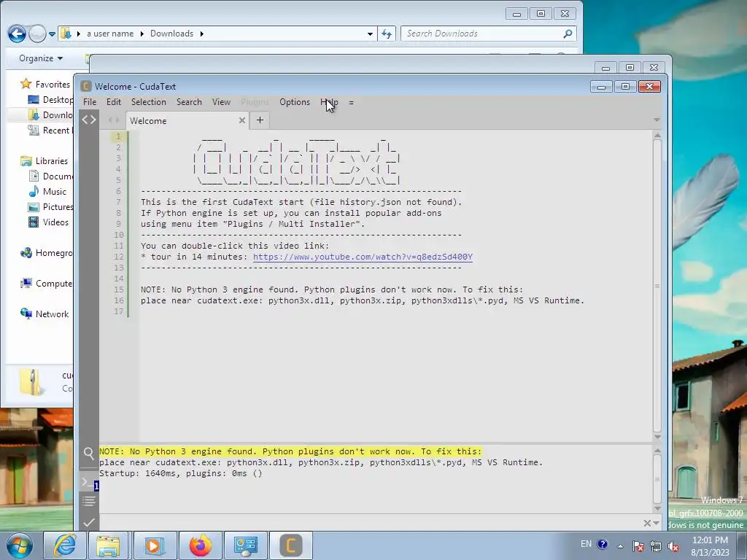The width and height of the screenshot is (747, 560).
Task: Click the previous tab arrow
Action: point(110,120)
